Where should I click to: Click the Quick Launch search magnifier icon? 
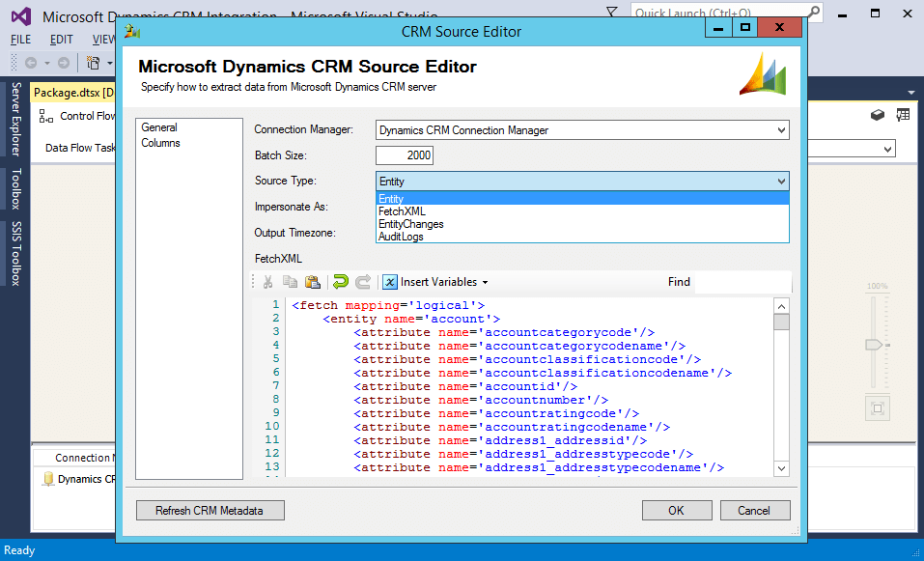(x=814, y=12)
